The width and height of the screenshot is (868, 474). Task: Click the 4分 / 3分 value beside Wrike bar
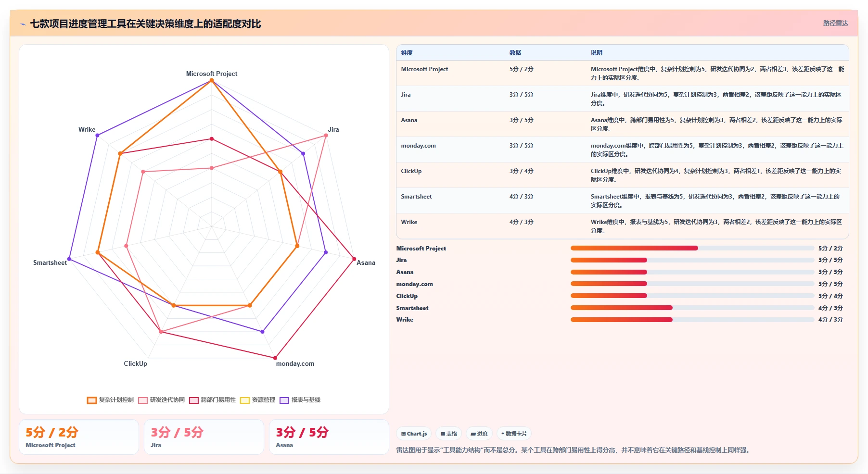tap(830, 320)
